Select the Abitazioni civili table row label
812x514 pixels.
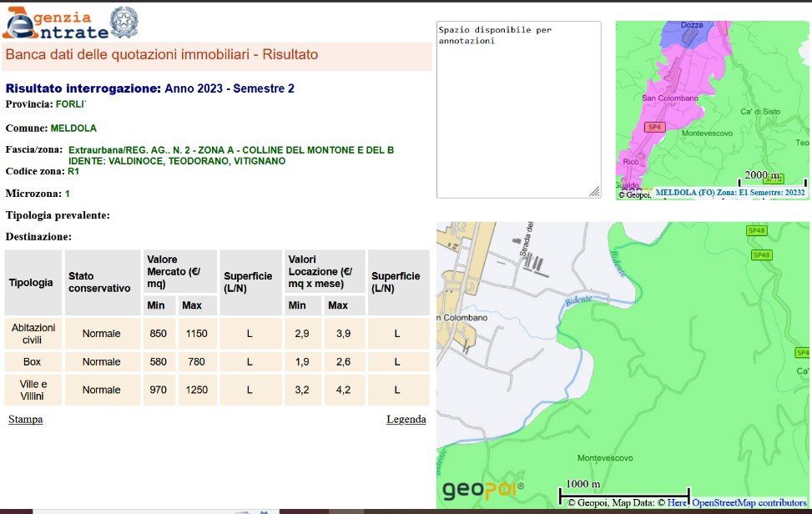pos(33,334)
